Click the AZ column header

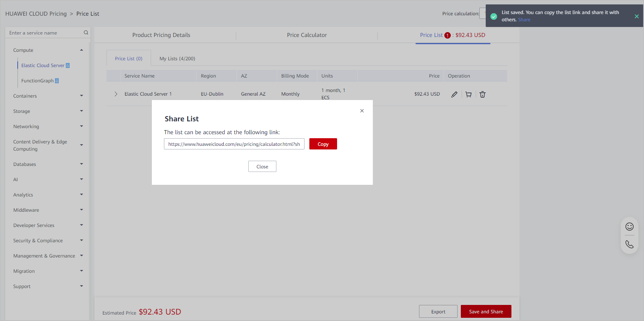coord(244,76)
